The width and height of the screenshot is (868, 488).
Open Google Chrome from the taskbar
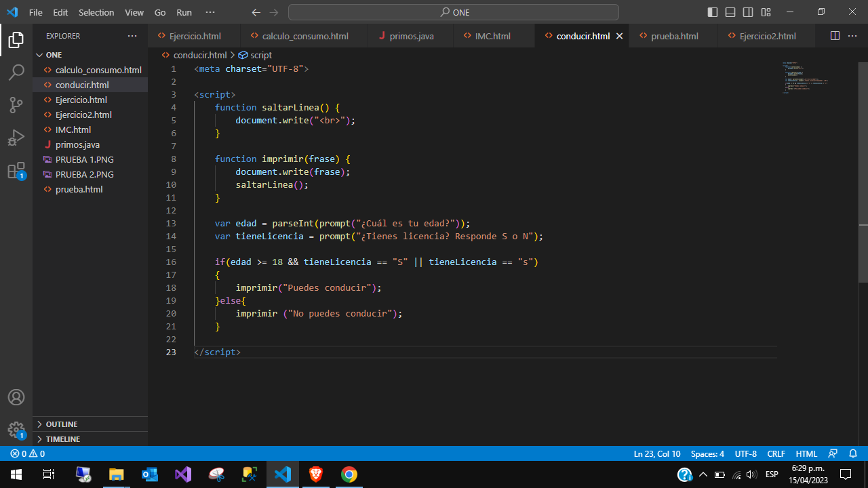click(349, 474)
